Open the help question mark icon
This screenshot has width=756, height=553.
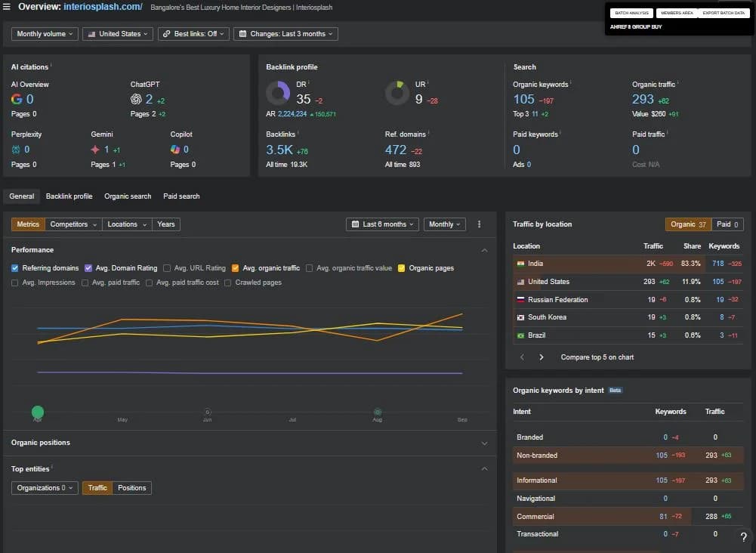click(x=743, y=536)
